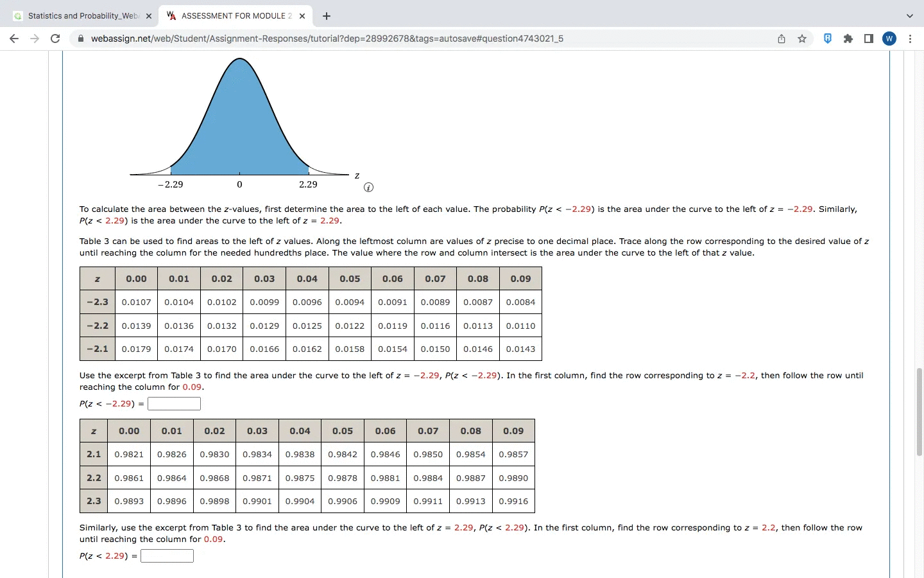The image size is (924, 578).
Task: Select cell 0.9821 in the second table
Action: [129, 454]
